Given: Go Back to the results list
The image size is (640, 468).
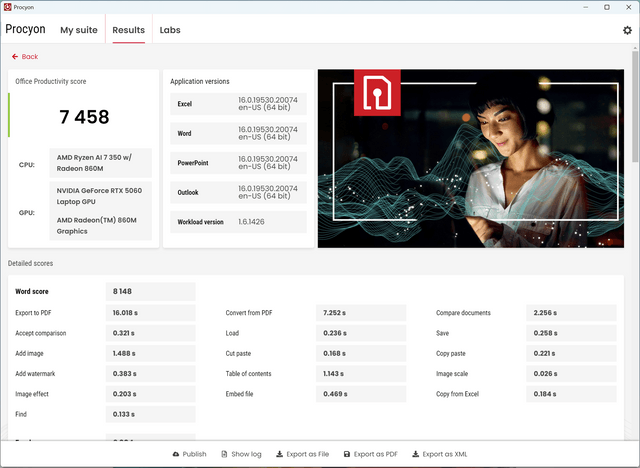Looking at the screenshot, I should pos(25,57).
